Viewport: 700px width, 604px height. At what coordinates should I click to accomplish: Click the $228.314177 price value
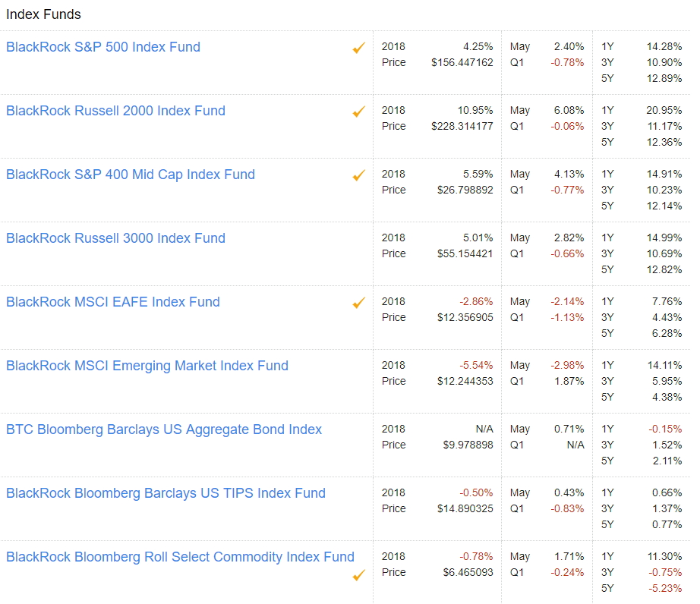(462, 127)
